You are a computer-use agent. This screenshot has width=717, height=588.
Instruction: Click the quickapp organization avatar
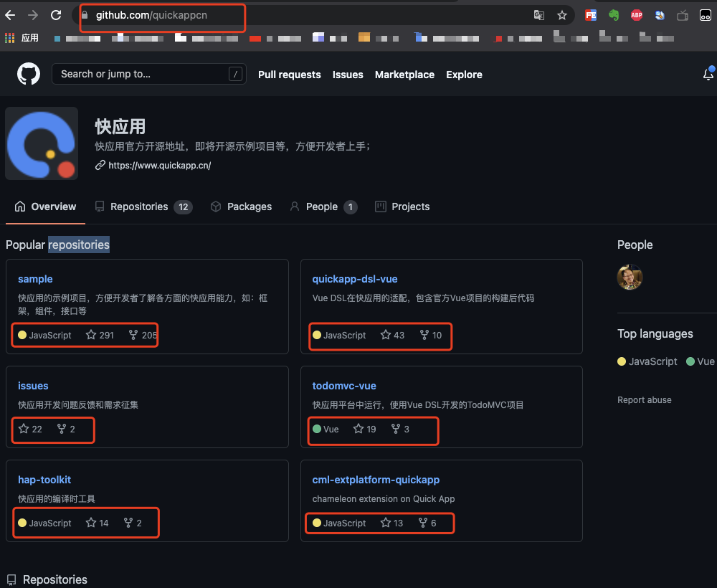coord(42,143)
